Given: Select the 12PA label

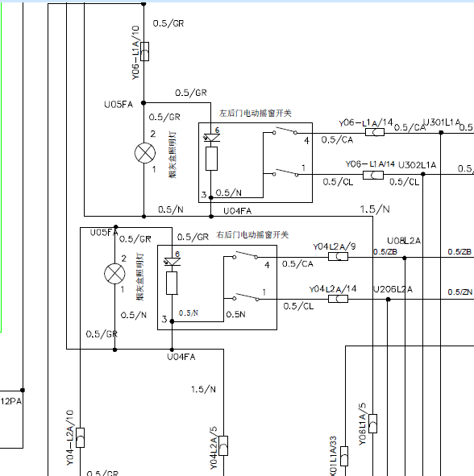Looking at the screenshot, I should tap(11, 402).
